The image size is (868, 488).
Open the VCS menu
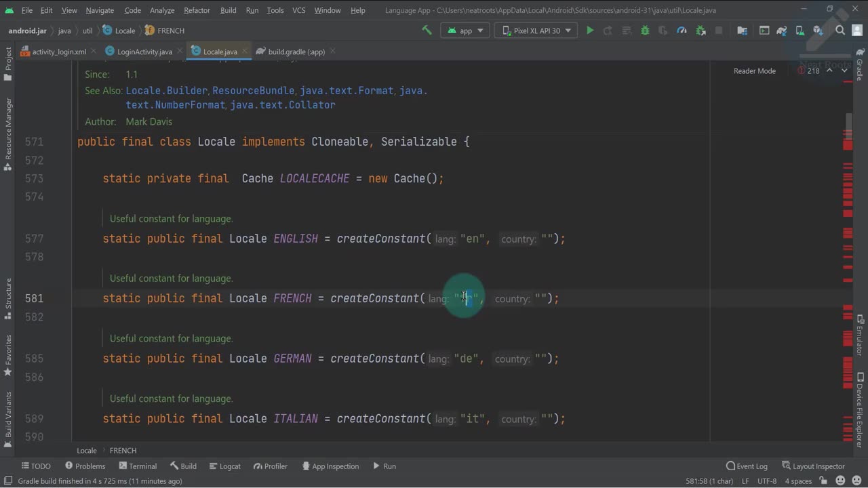(x=298, y=10)
